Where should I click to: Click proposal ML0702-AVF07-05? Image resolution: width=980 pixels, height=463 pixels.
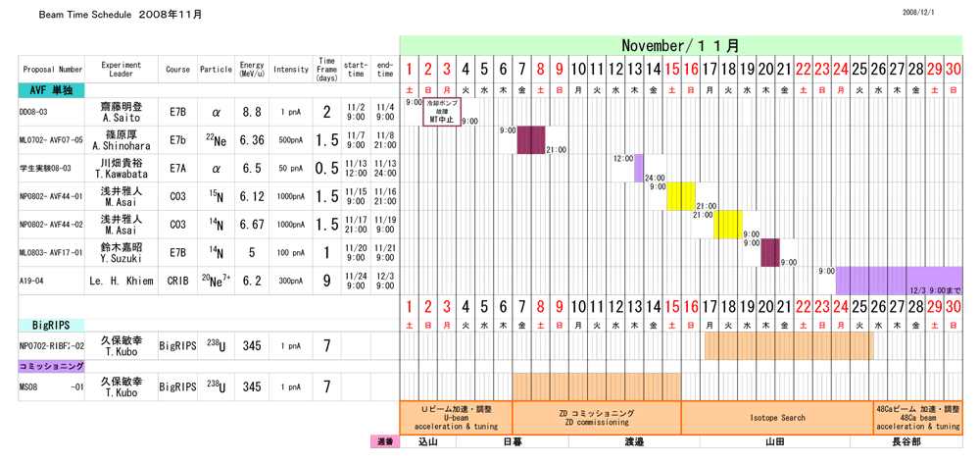click(51, 141)
